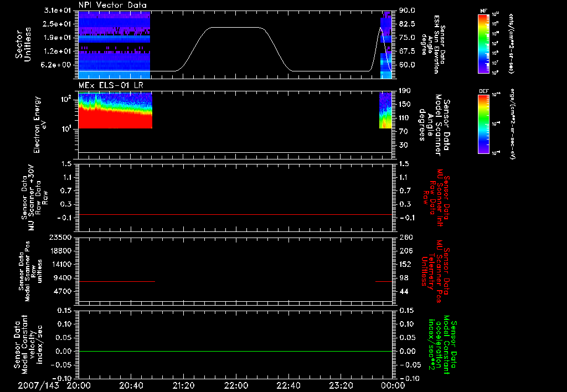Click the 00:00 time tick label
Image resolution: width=567 pixels, height=392 pixels.
(393, 385)
